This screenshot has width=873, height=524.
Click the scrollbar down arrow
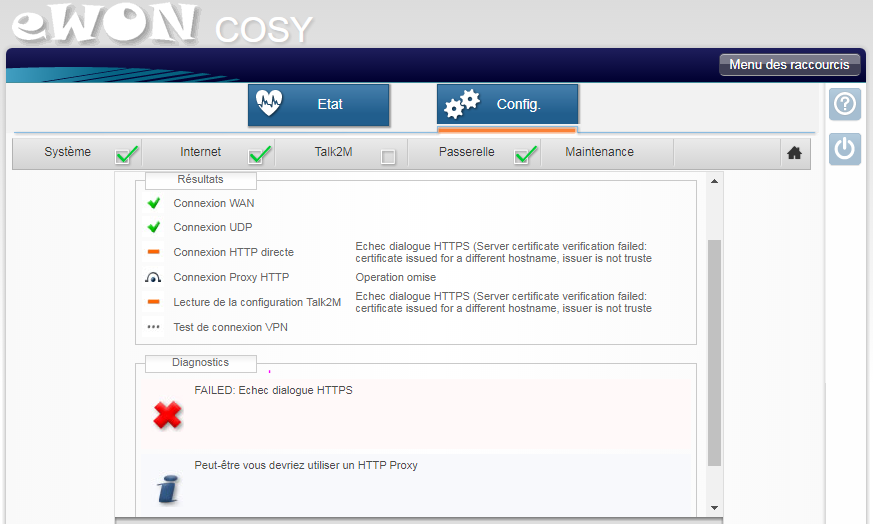click(x=714, y=508)
